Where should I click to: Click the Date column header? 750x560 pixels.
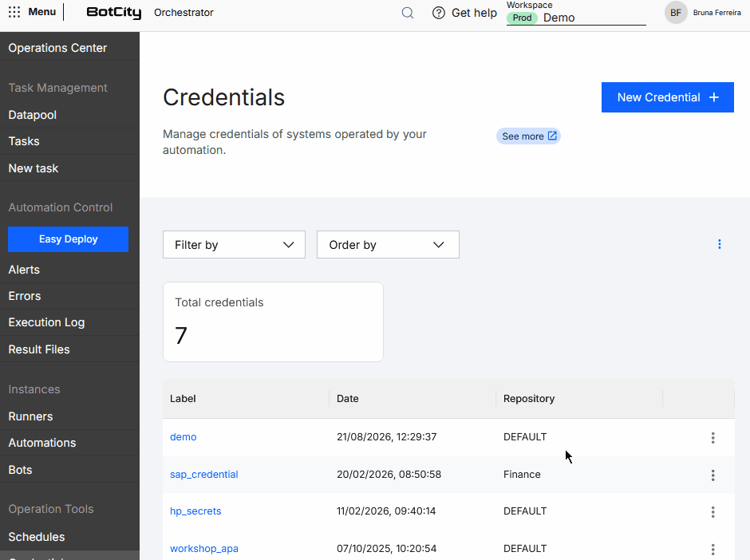(347, 399)
